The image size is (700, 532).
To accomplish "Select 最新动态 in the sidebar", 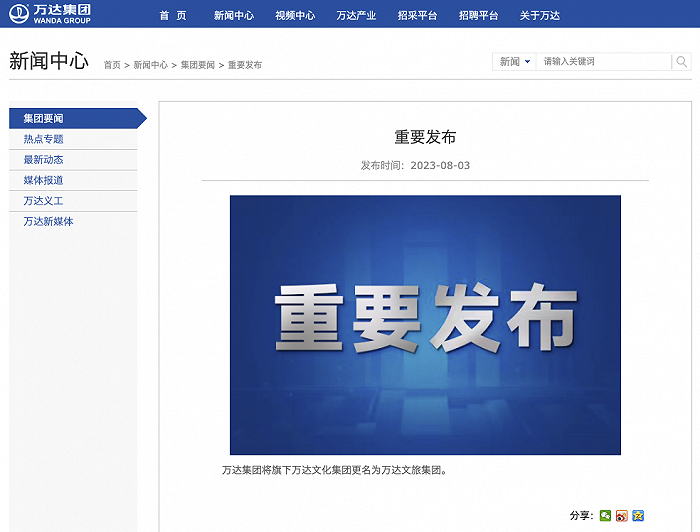I will pyautogui.click(x=44, y=160).
